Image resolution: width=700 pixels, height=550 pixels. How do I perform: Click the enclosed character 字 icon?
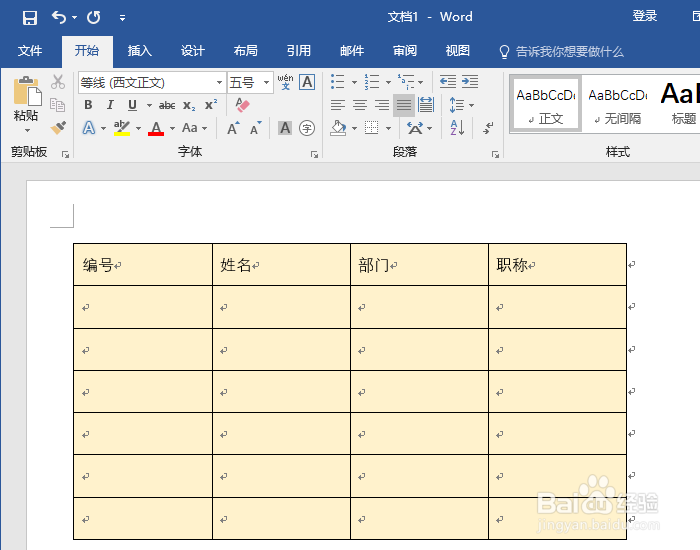(x=307, y=129)
